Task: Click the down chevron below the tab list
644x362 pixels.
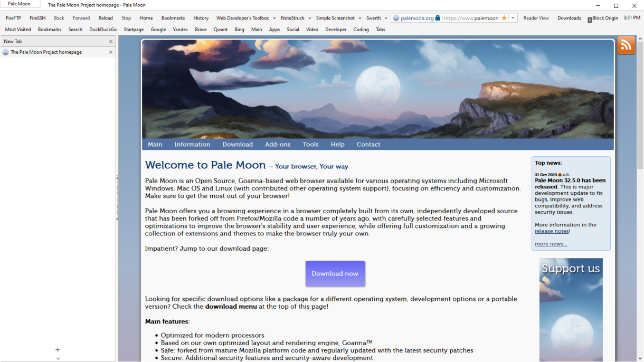Action: point(58,358)
